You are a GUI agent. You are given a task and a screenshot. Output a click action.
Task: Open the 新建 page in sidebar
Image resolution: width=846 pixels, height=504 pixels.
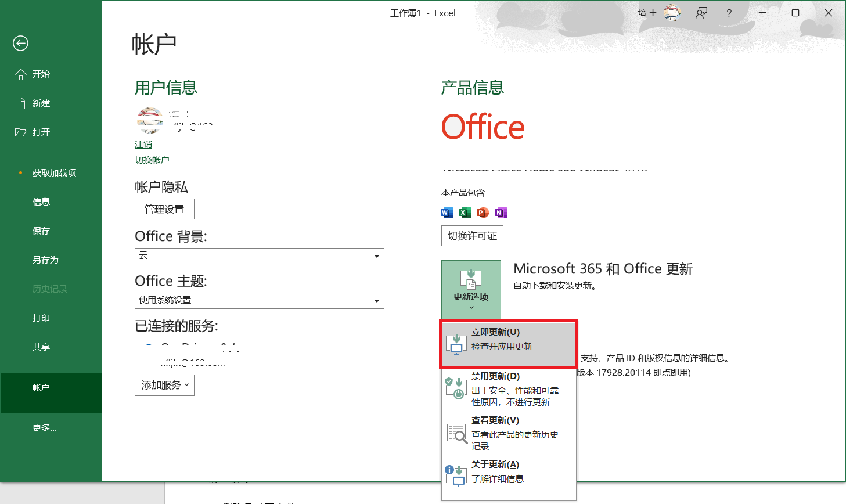(51, 103)
